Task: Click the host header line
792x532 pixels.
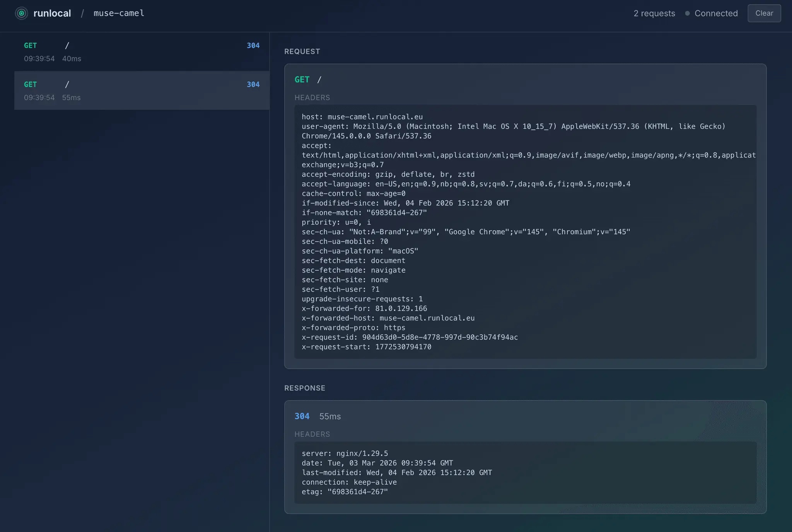Action: [362, 117]
